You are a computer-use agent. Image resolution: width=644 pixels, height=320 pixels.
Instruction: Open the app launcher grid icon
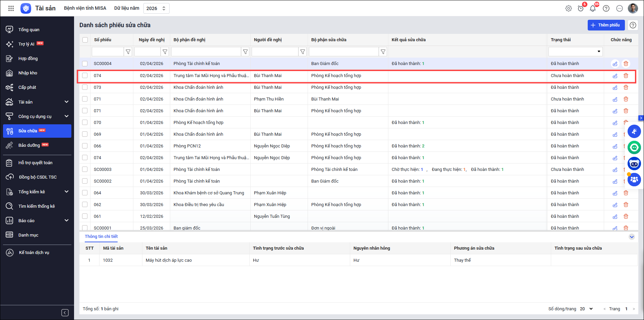click(11, 8)
